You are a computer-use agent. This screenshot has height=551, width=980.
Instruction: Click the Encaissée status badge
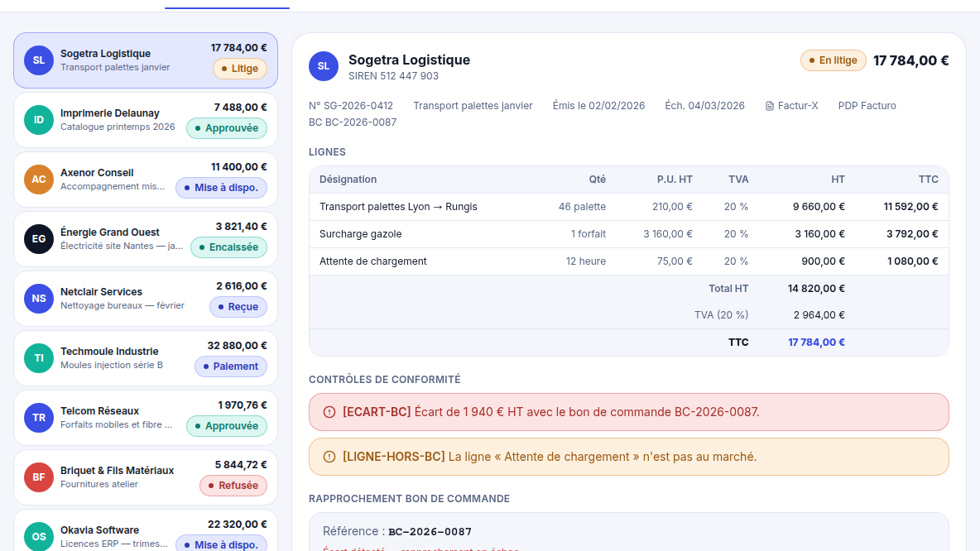point(228,247)
